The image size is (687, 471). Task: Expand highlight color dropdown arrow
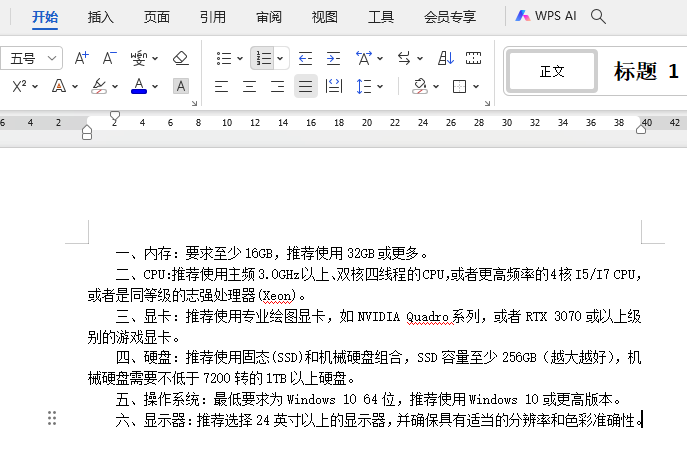click(115, 87)
